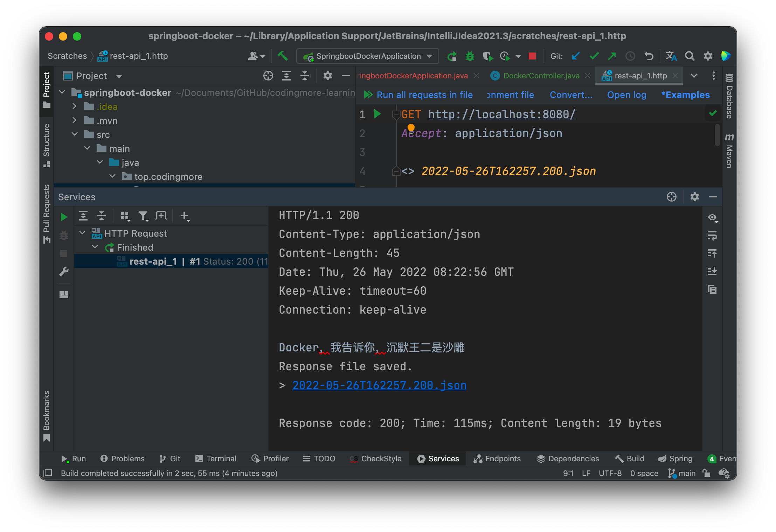
Task: Click the Git push arrow icon
Action: (x=612, y=56)
